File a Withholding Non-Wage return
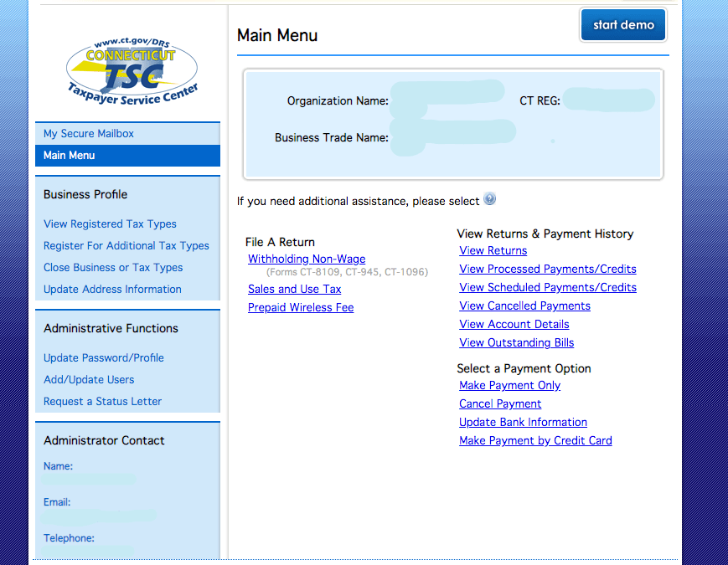The width and height of the screenshot is (728, 565). tap(307, 259)
